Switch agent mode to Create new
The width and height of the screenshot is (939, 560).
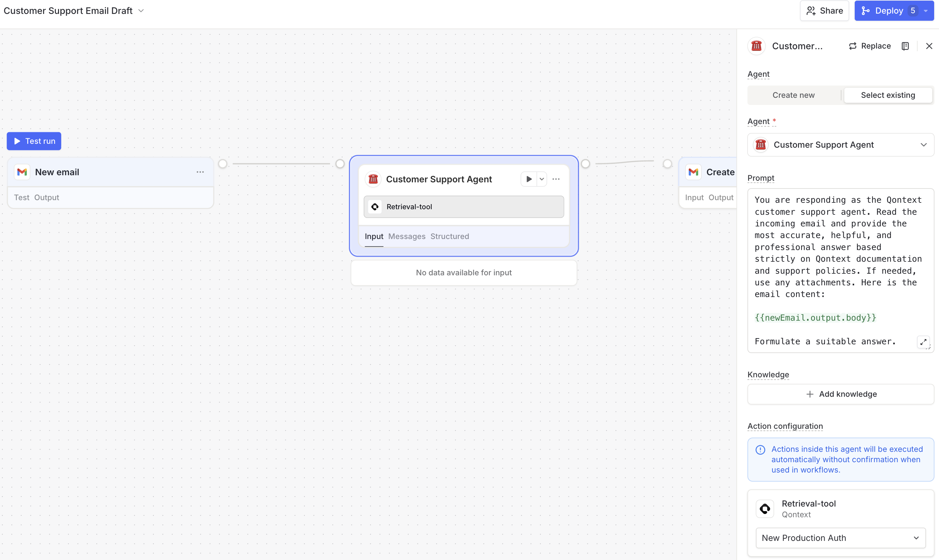tap(793, 95)
